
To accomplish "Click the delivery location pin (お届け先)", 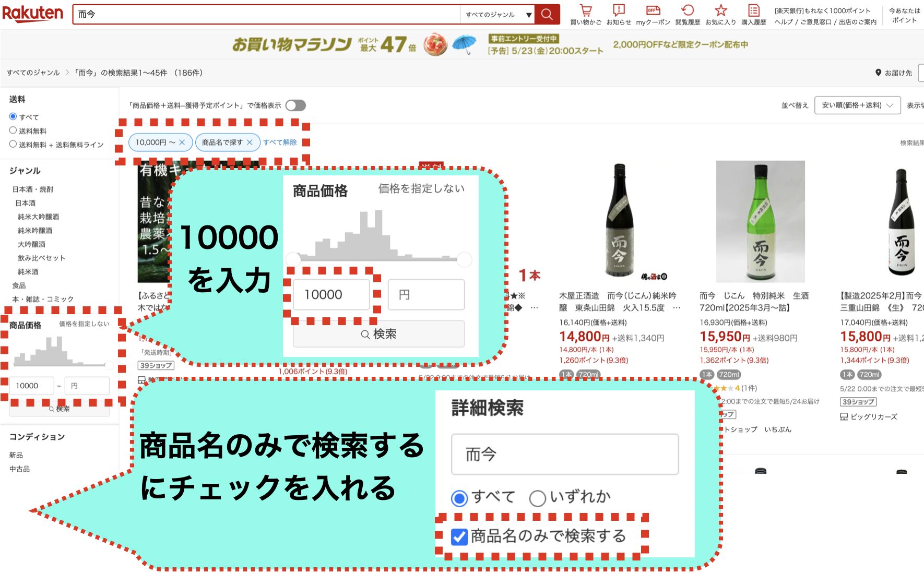I will tap(878, 73).
